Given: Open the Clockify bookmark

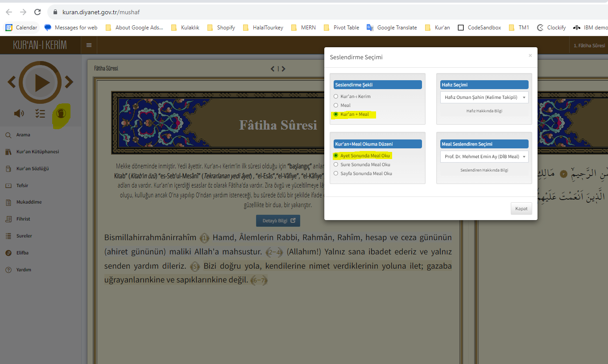Looking at the screenshot, I should pyautogui.click(x=551, y=28).
